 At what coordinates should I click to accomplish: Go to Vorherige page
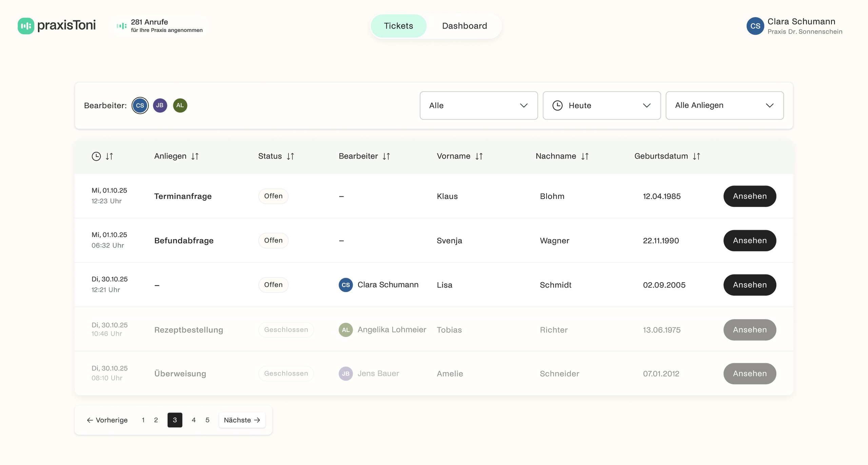coord(107,420)
